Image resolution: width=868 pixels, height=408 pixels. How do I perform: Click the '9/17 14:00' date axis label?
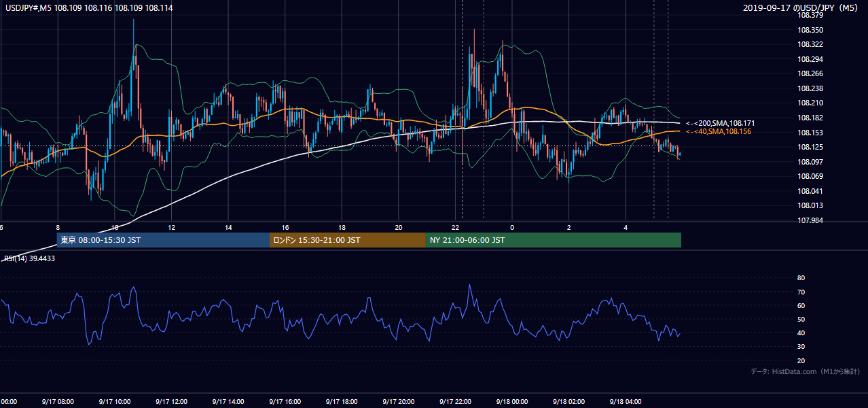tap(228, 401)
